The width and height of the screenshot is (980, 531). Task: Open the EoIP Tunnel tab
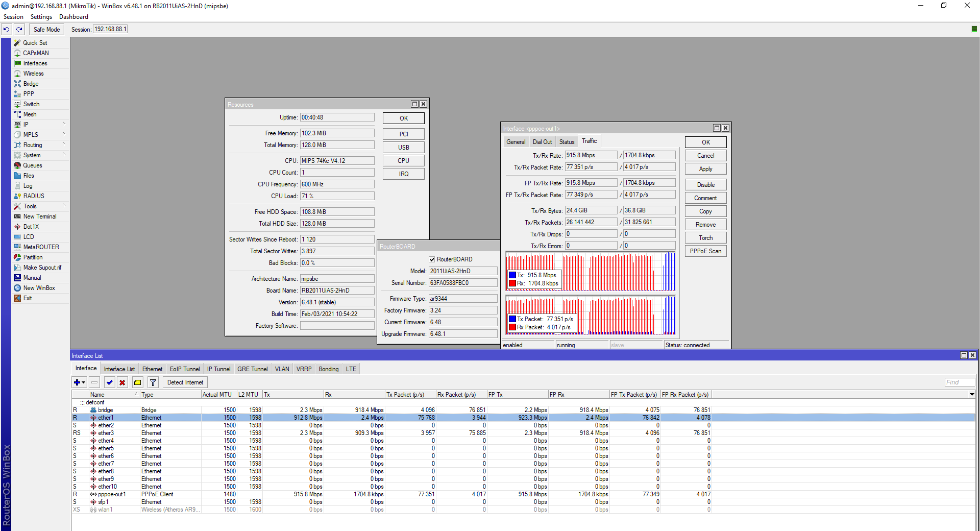click(x=185, y=369)
